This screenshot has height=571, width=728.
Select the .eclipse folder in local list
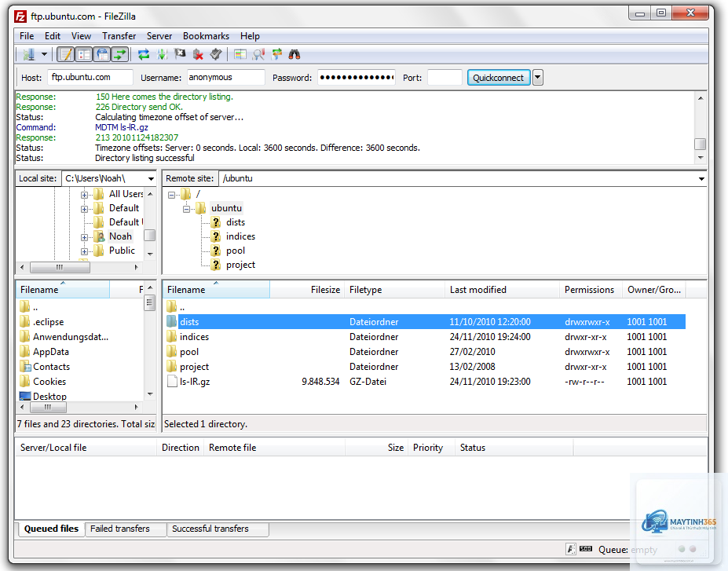(x=48, y=322)
